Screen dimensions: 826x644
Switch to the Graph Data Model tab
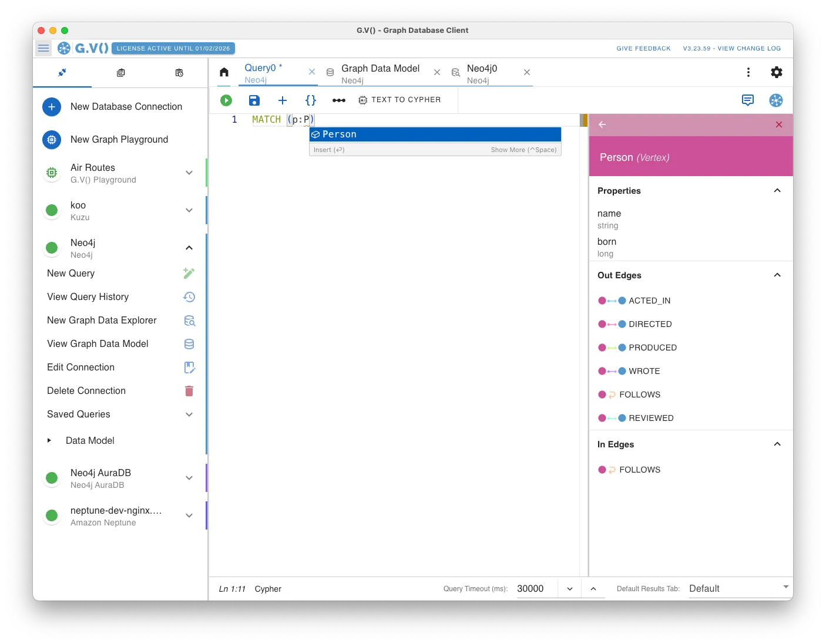click(380, 73)
